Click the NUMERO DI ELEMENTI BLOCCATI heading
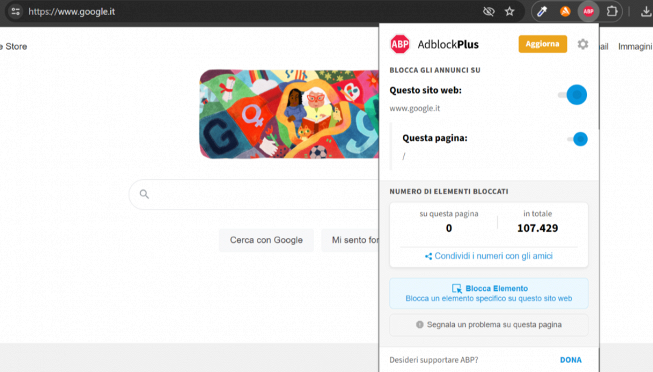The image size is (653, 372). (449, 192)
